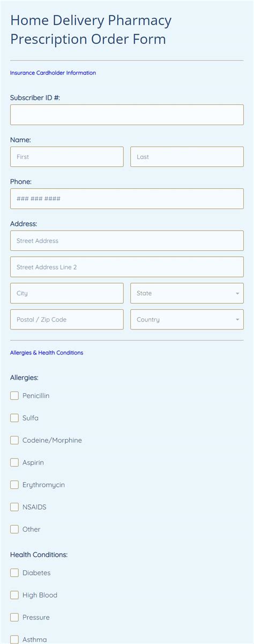Click the City input field

pos(67,293)
